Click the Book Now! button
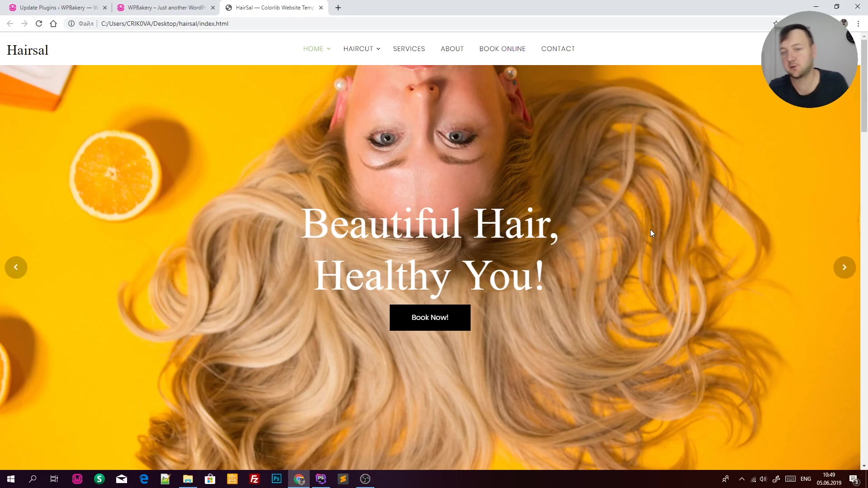 click(430, 318)
